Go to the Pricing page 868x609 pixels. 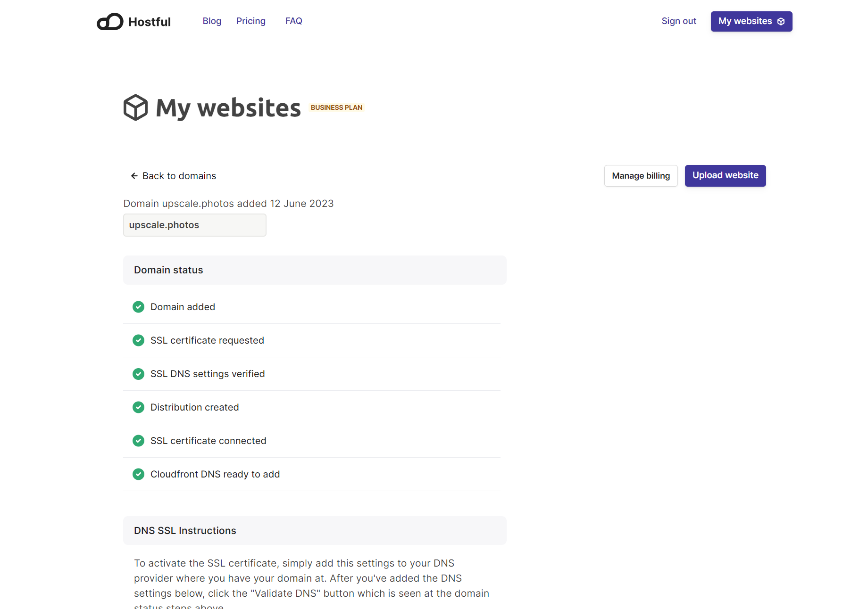[251, 21]
